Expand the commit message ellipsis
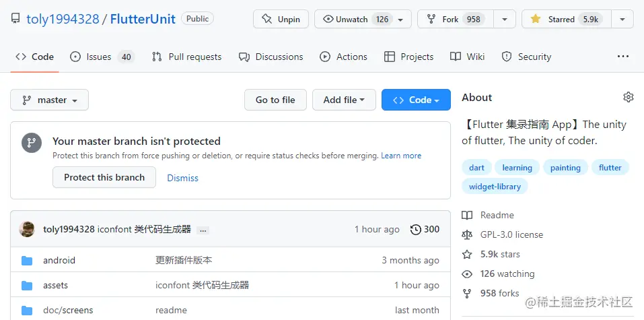644x320 pixels. point(203,230)
